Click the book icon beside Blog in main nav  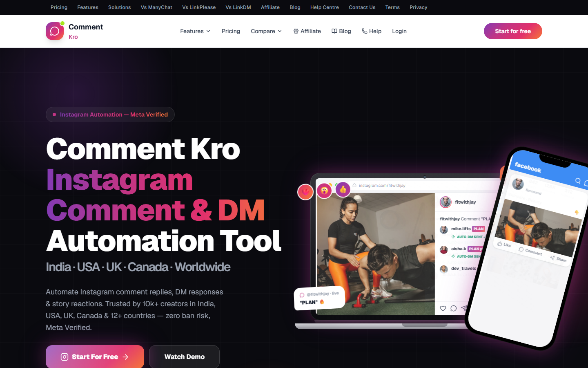(x=334, y=31)
